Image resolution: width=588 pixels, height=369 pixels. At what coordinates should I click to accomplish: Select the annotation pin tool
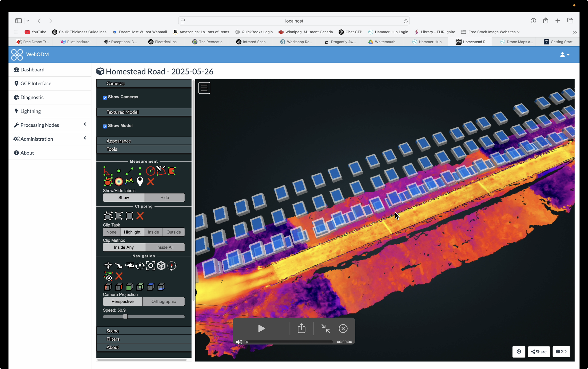140,182
